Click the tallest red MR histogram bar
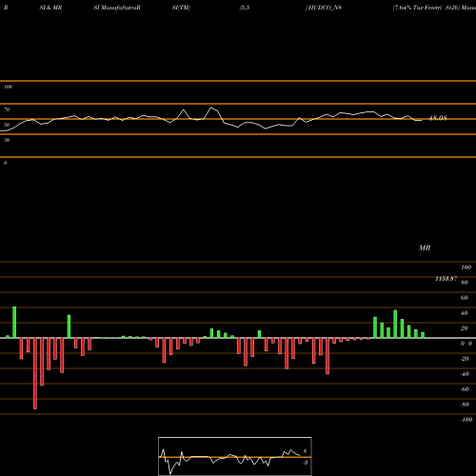The height and width of the screenshot is (476, 476). click(x=35, y=373)
